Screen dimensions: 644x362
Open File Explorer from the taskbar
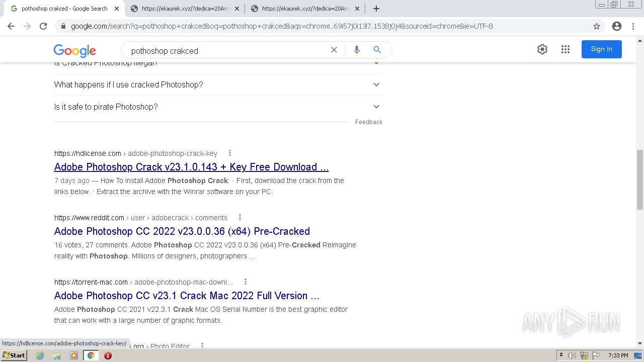click(x=57, y=355)
